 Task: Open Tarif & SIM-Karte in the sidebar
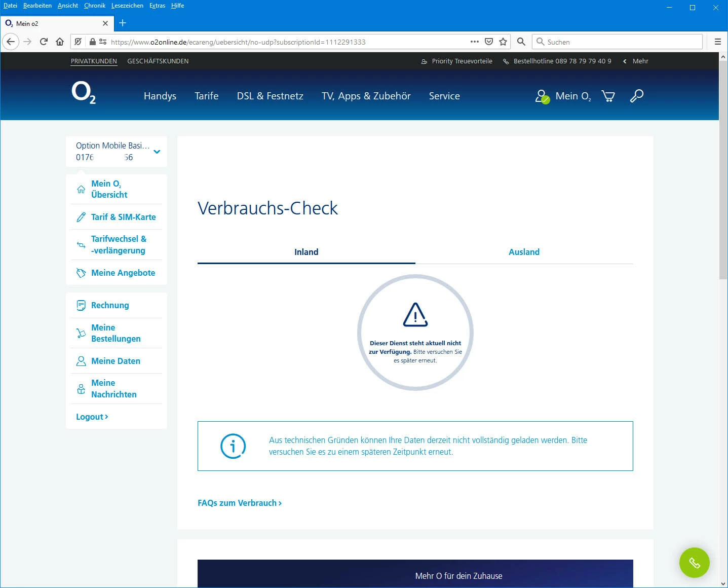coord(124,217)
